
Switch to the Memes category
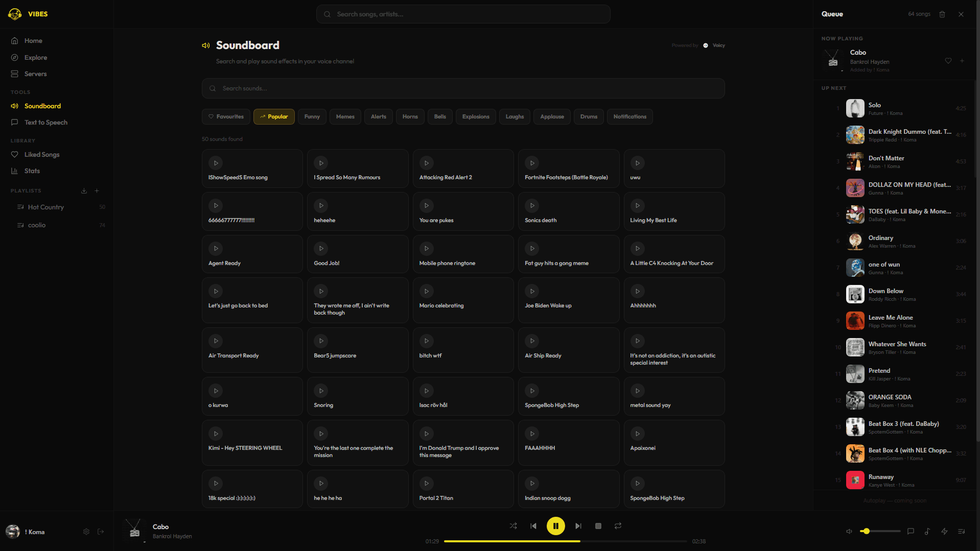pyautogui.click(x=345, y=116)
